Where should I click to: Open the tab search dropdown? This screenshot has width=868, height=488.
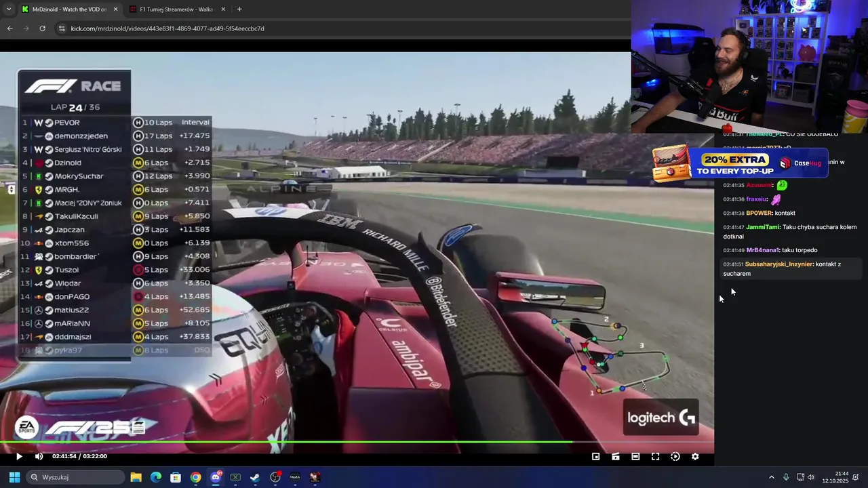tap(8, 9)
